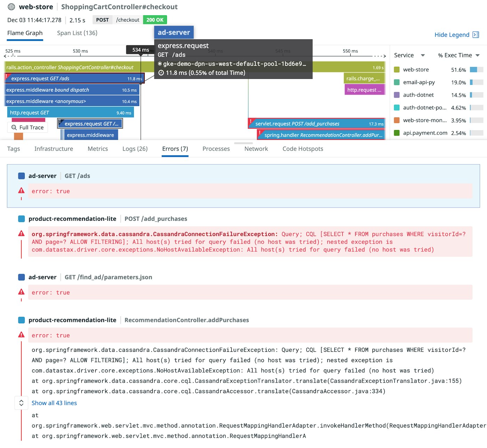Select the express.request GET /ads span bar
487x448 pixels.
(74, 79)
